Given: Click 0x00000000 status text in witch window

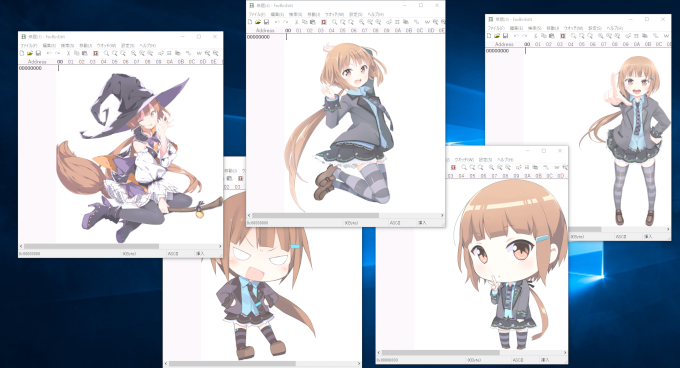Looking at the screenshot, I should pos(29,253).
